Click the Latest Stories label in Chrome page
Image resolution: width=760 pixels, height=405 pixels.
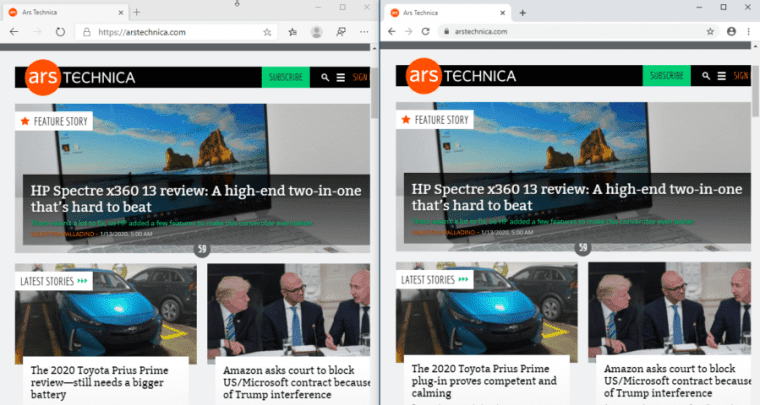435,280
